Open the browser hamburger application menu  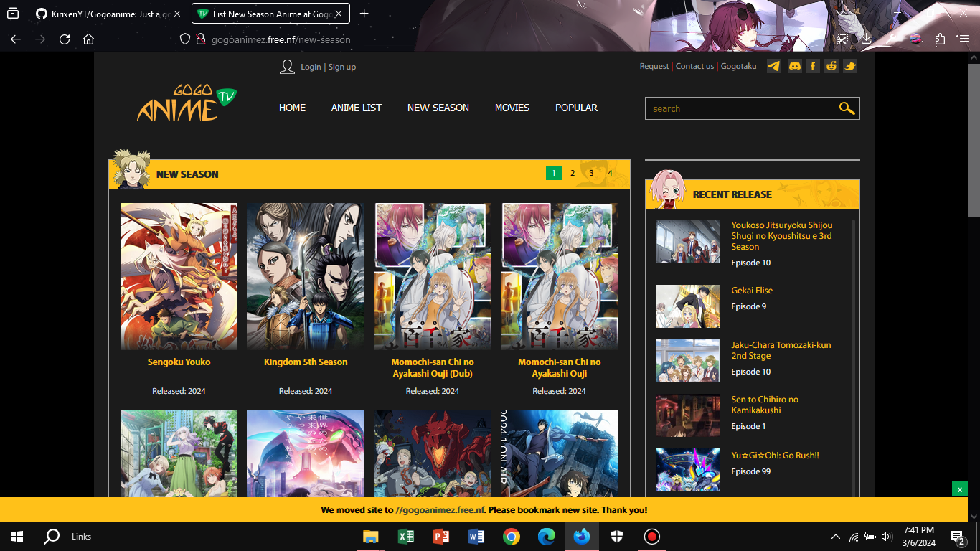point(963,39)
